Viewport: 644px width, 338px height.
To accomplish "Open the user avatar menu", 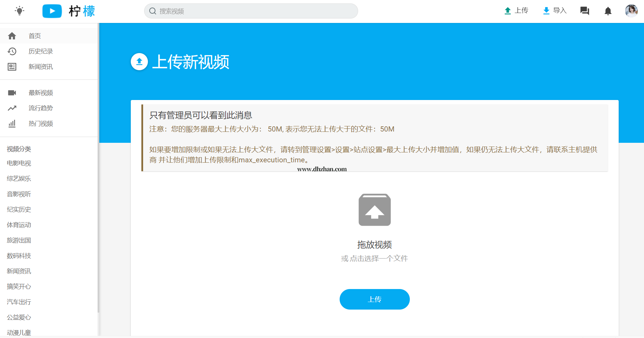I will point(631,11).
